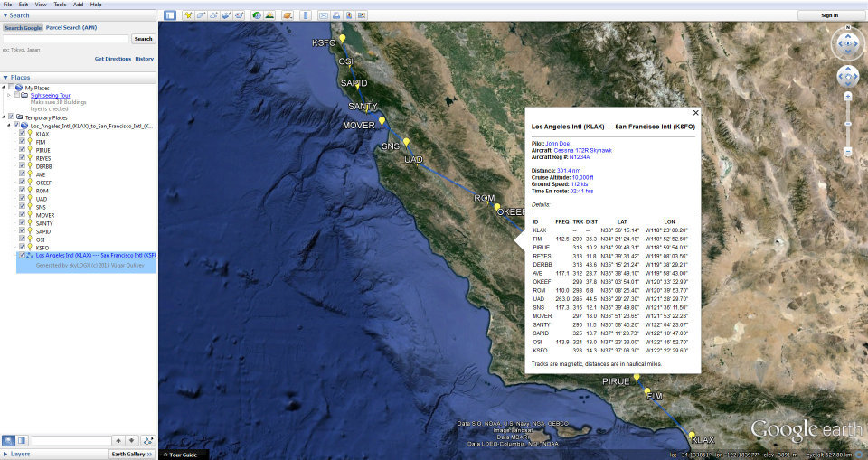Click the KLAX yellow pushpin on map
Image resolution: width=868 pixels, height=460 pixels.
point(692,435)
